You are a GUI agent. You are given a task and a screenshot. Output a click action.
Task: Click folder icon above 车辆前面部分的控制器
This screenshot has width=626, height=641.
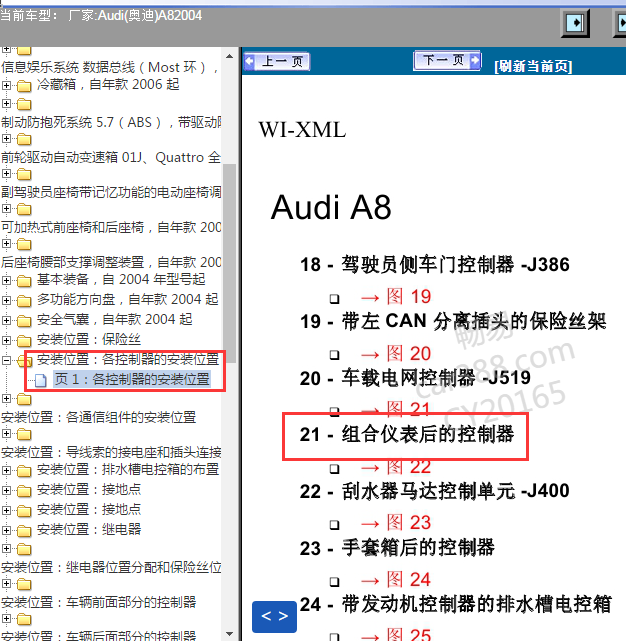[24, 584]
